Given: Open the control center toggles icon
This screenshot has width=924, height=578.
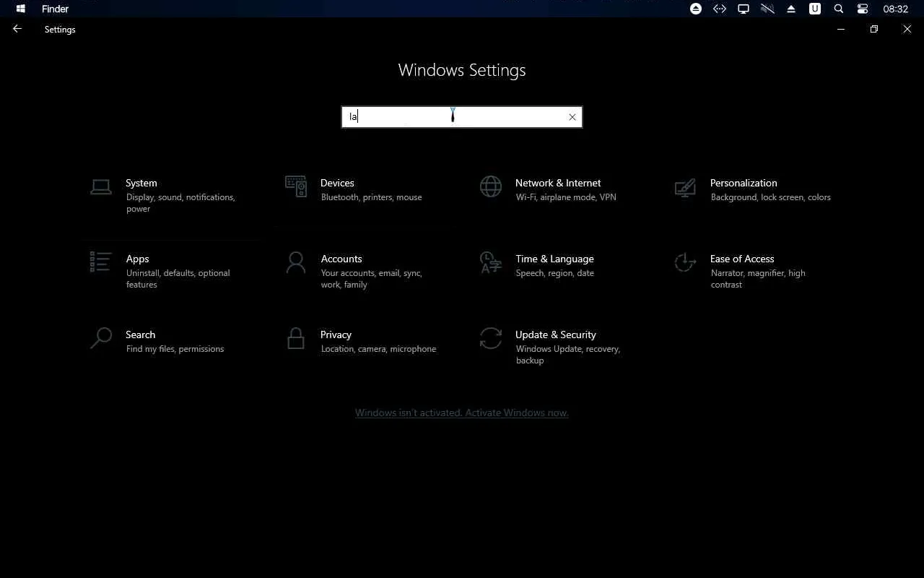Looking at the screenshot, I should click(863, 9).
